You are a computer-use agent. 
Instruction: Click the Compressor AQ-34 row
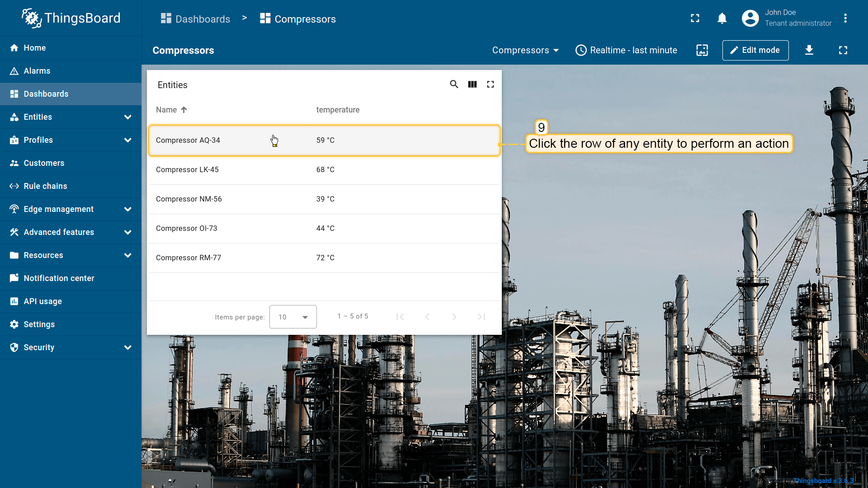tap(324, 141)
